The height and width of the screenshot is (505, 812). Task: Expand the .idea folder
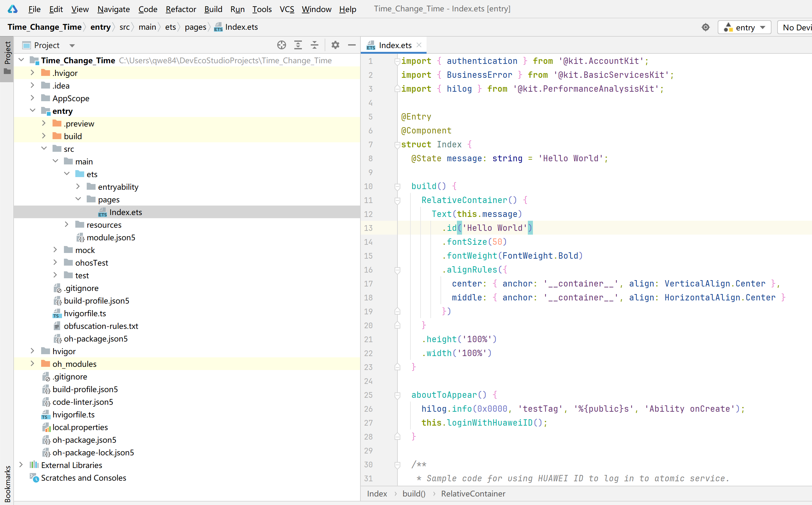32,85
